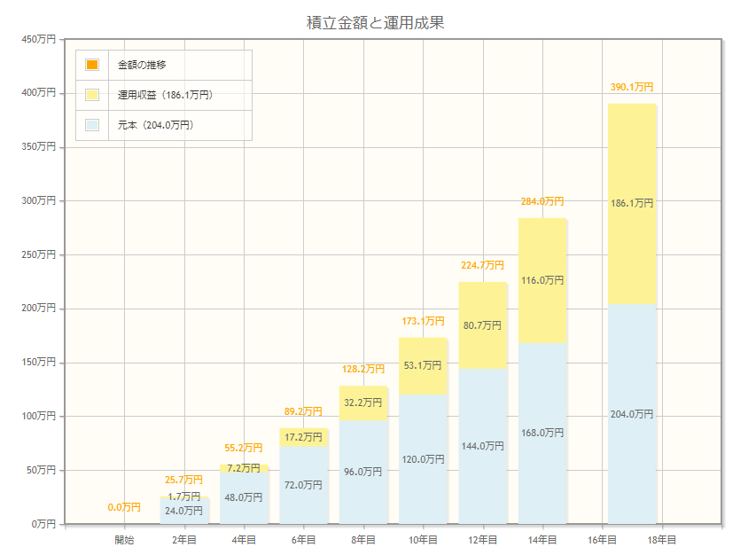Click the 144.0万円 blue segment value
This screenshot has height=555, width=756.
point(482,446)
